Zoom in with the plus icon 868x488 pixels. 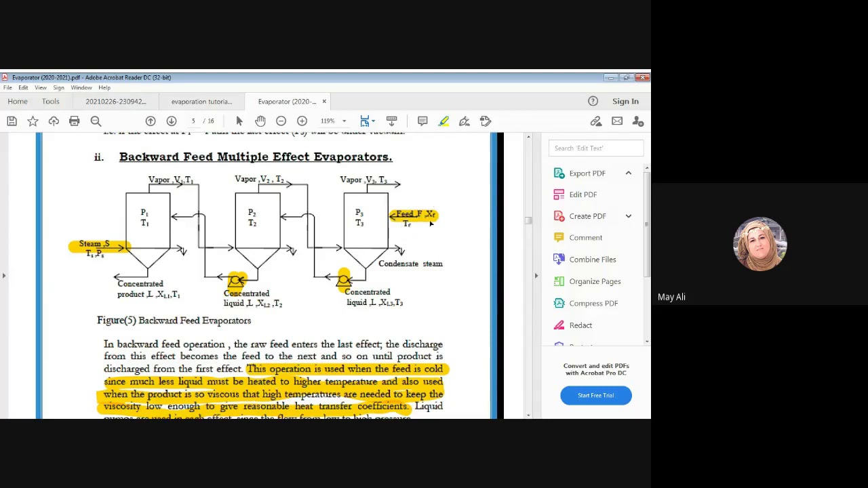302,121
